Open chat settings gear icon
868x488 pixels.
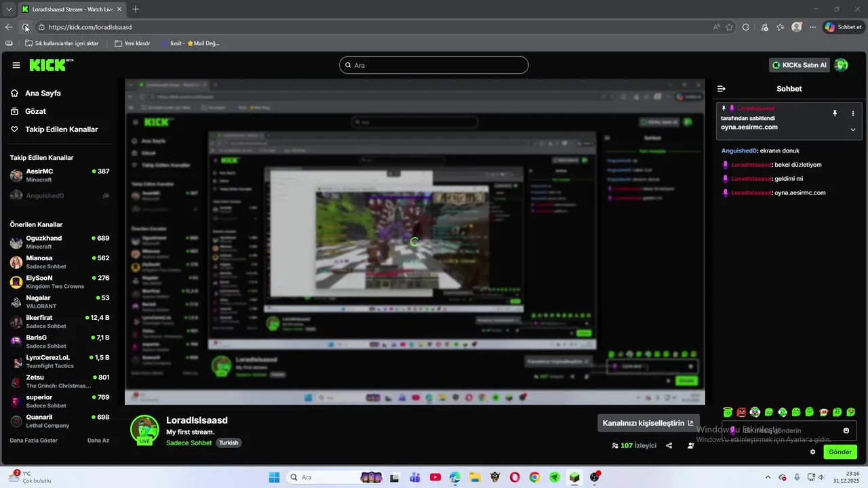(x=812, y=452)
